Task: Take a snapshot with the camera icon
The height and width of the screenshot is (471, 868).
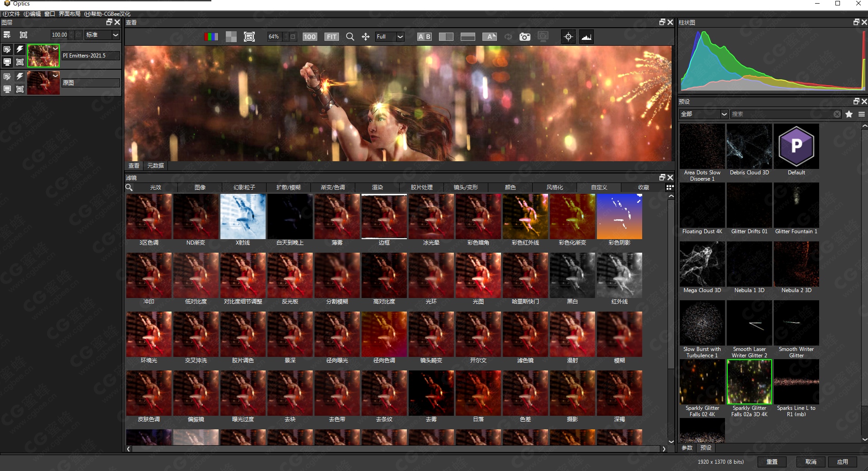Action: (x=525, y=37)
